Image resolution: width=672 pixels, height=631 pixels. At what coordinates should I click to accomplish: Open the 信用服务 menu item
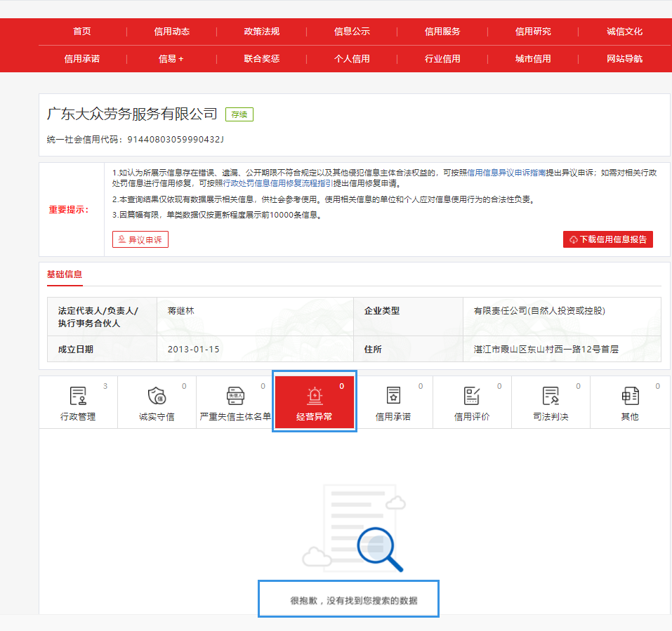click(442, 31)
